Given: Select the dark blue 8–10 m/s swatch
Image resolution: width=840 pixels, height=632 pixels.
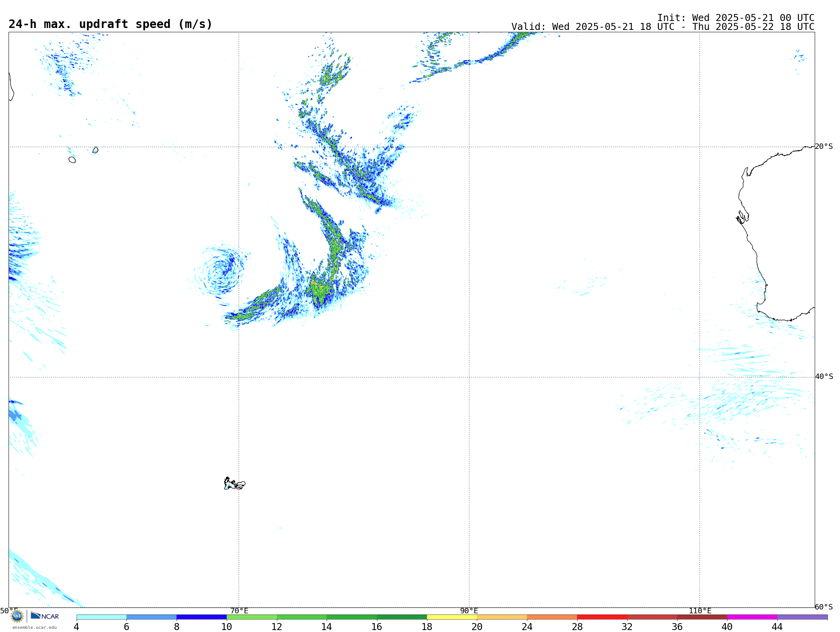Looking at the screenshot, I should (201, 617).
